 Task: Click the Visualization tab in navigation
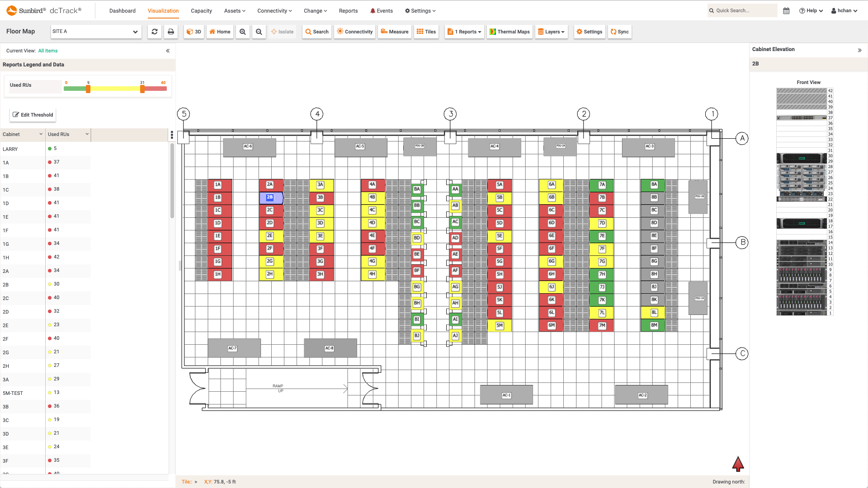point(163,10)
